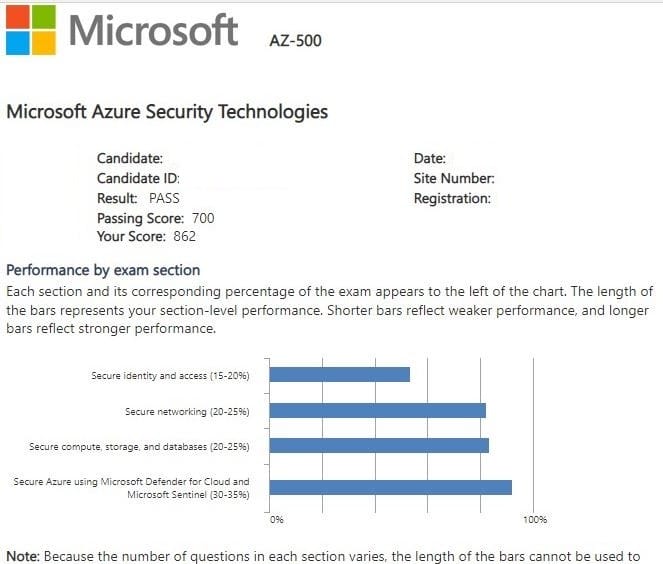This screenshot has height=564, width=663.
Task: Select the Candidate ID label
Action: (138, 178)
